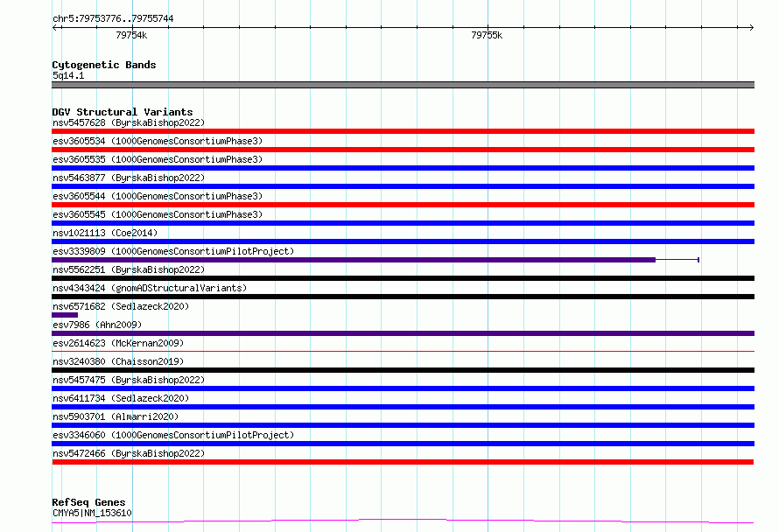This screenshot has width=779, height=532.
Task: Click the purple bar under esv7986
Action: [x=403, y=333]
